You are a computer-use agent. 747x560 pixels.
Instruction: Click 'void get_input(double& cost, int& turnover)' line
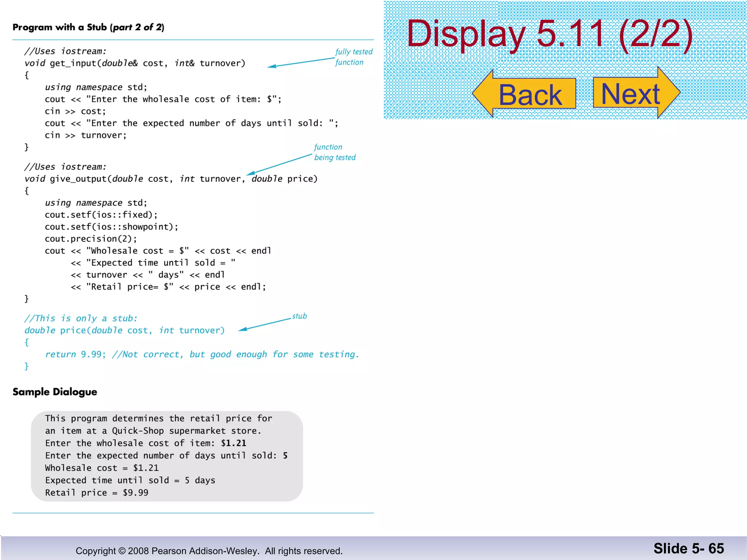click(x=135, y=63)
